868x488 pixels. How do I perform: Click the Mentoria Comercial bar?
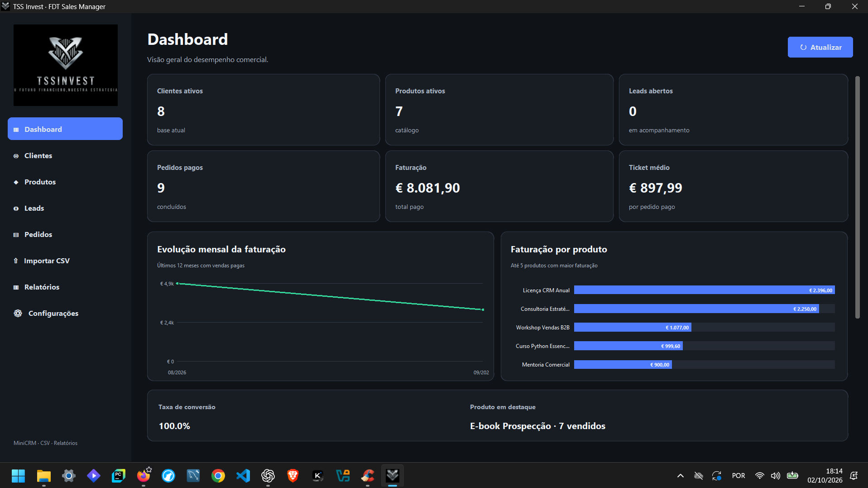[x=623, y=364]
